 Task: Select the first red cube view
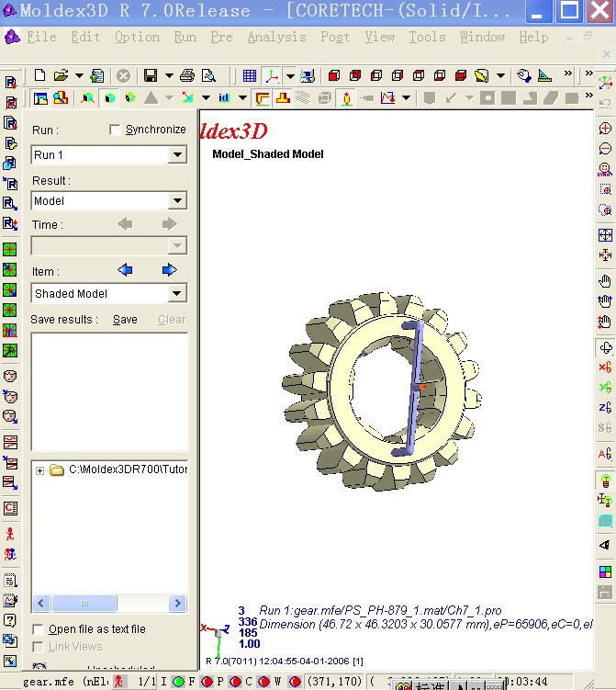pyautogui.click(x=334, y=75)
